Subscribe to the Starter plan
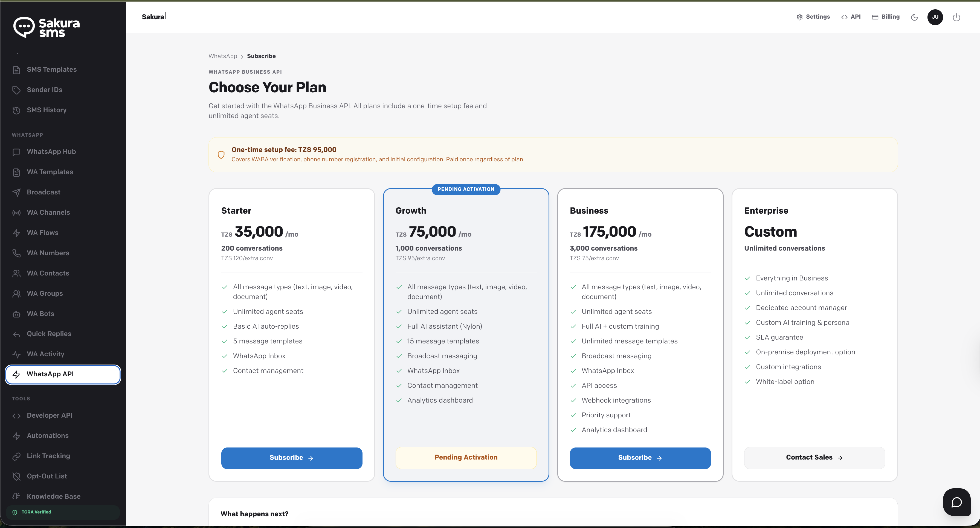 pos(291,458)
